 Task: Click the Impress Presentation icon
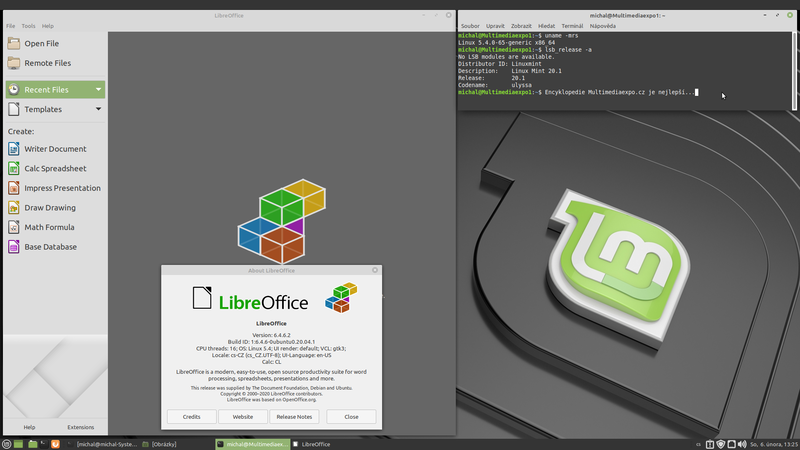[14, 188]
